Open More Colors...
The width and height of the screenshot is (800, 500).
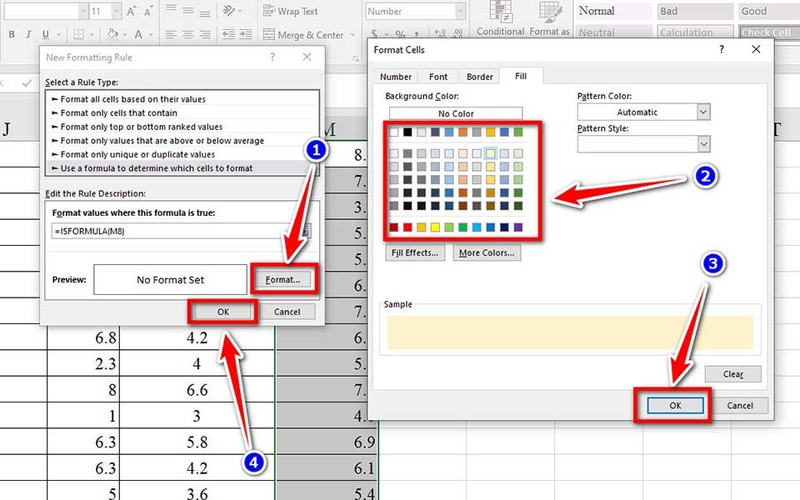487,253
